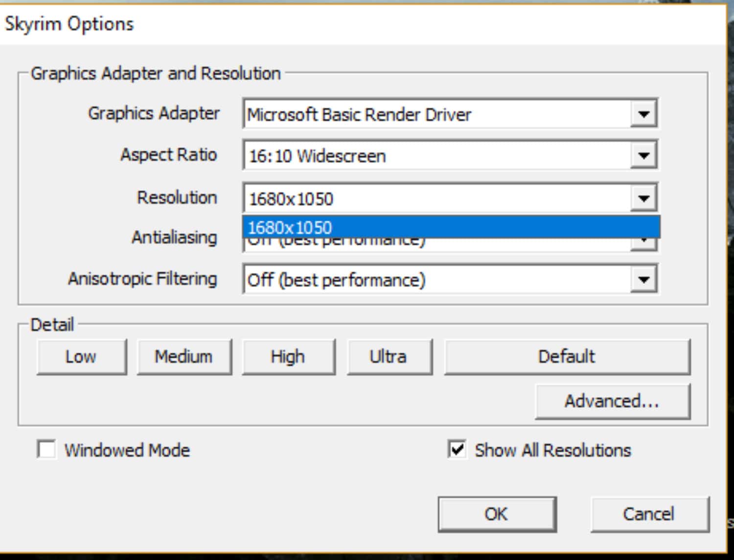The image size is (734, 560).
Task: Set detail preset to Medium
Action: (184, 357)
